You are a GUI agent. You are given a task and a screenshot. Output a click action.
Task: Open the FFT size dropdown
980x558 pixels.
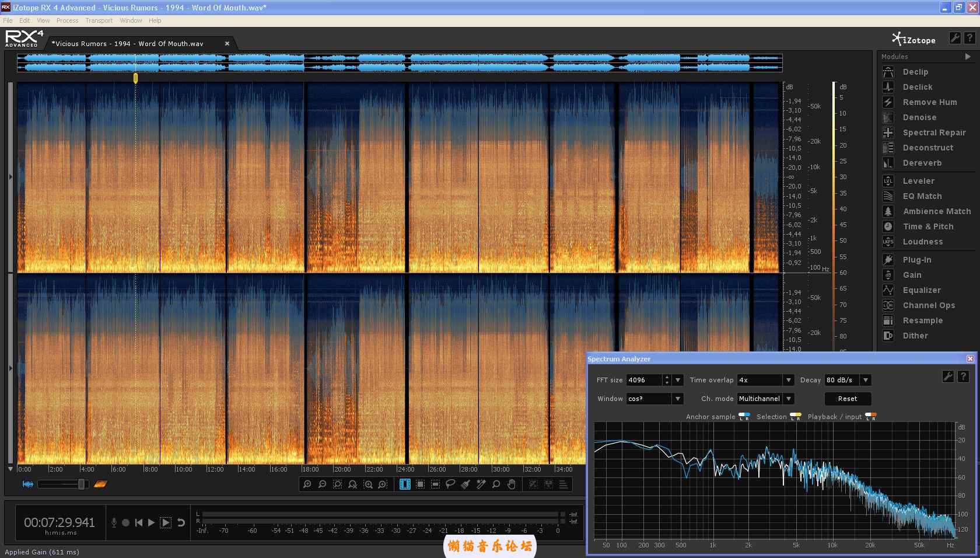click(x=678, y=380)
